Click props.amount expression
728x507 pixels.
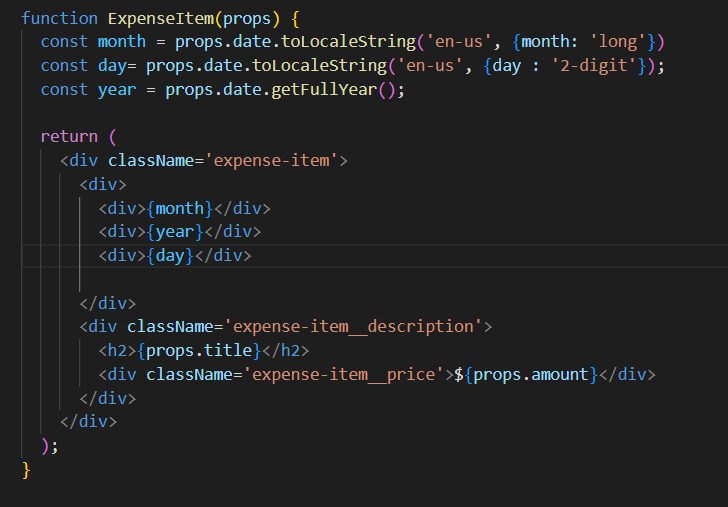pos(531,374)
